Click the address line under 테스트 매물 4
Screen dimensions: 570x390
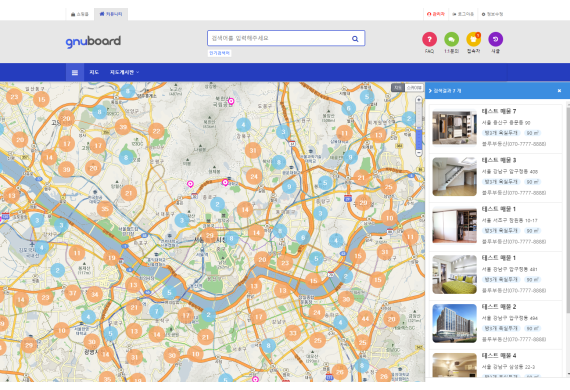(508, 367)
